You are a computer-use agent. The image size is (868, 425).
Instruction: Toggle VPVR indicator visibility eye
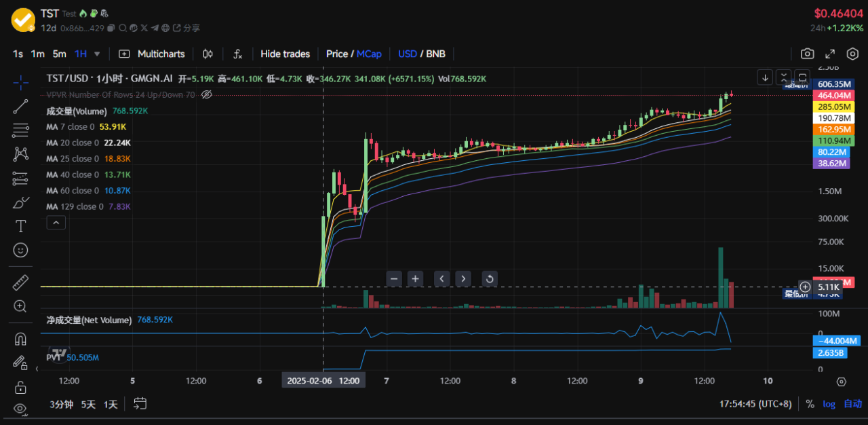[x=208, y=94]
